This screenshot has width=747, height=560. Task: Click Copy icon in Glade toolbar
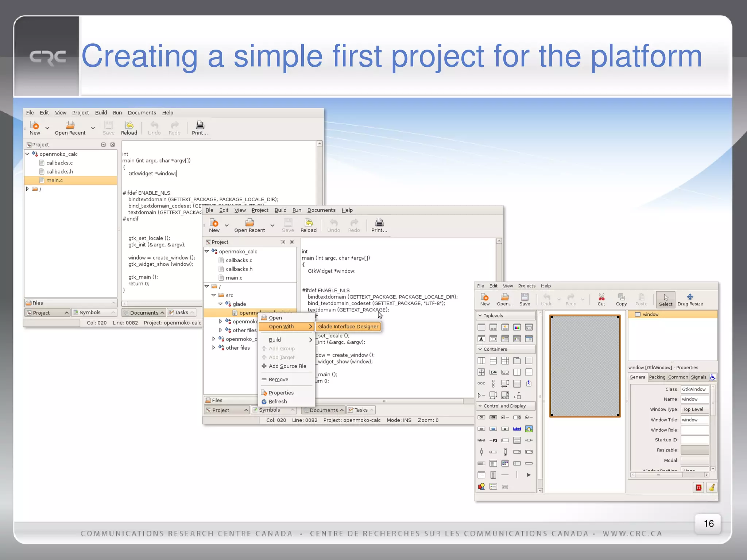(x=621, y=297)
